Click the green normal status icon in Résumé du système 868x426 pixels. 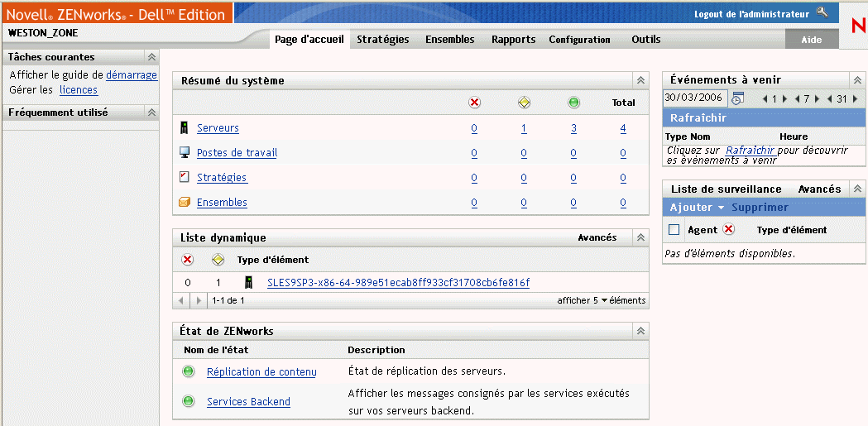tap(573, 103)
